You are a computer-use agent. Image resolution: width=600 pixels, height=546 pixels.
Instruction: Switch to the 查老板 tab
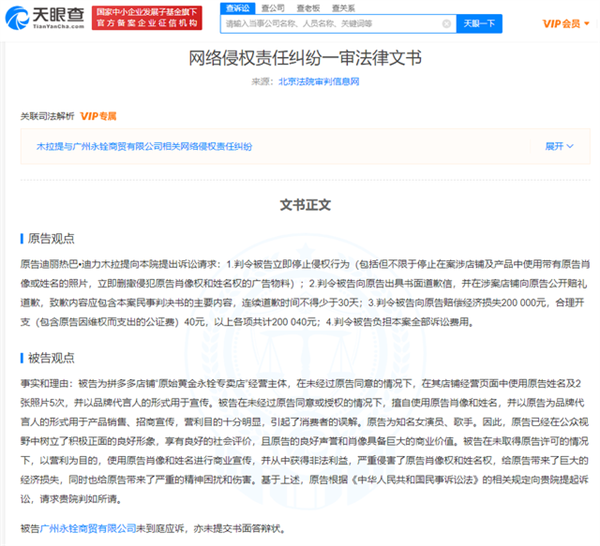pyautogui.click(x=304, y=7)
